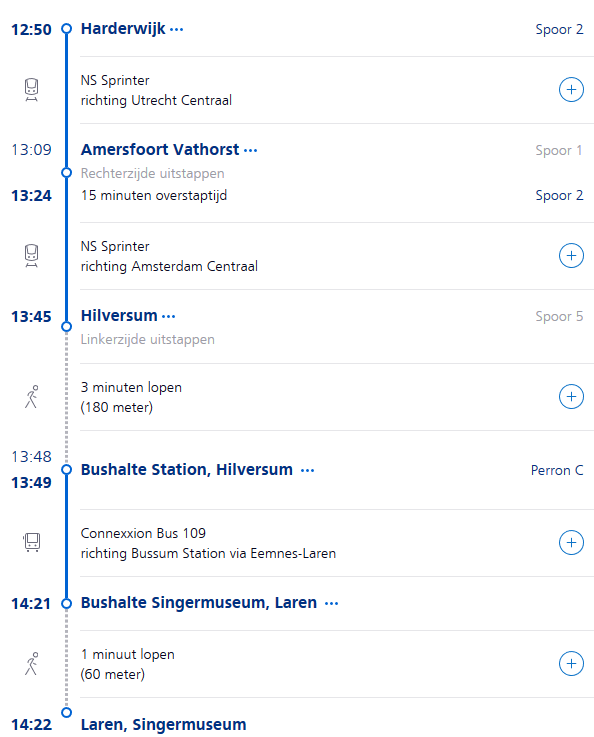The height and width of the screenshot is (737, 594).
Task: Expand Connexxion Bus 109 leg details
Action: coord(571,543)
